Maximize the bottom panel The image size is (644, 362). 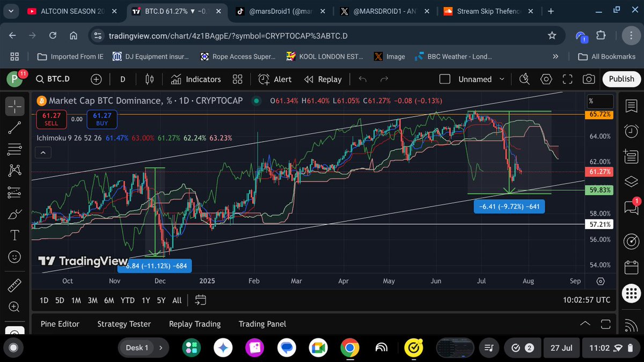coord(606,324)
